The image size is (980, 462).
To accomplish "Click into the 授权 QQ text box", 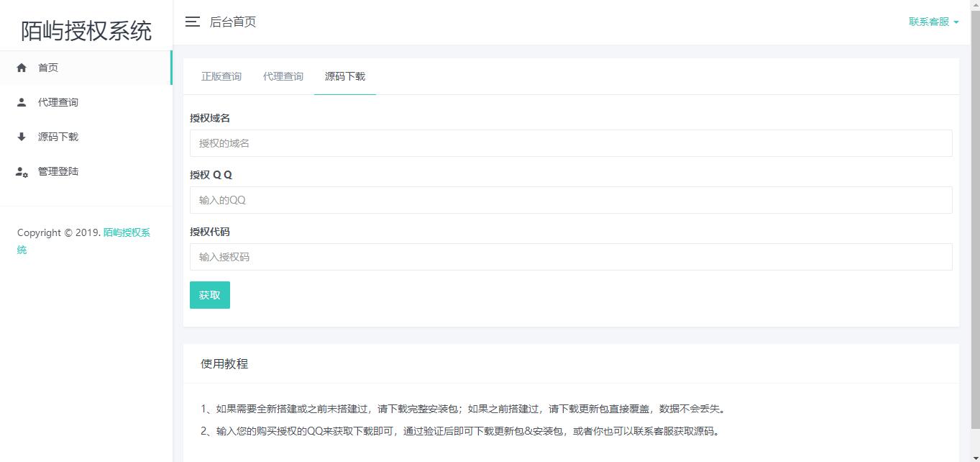I will 571,200.
